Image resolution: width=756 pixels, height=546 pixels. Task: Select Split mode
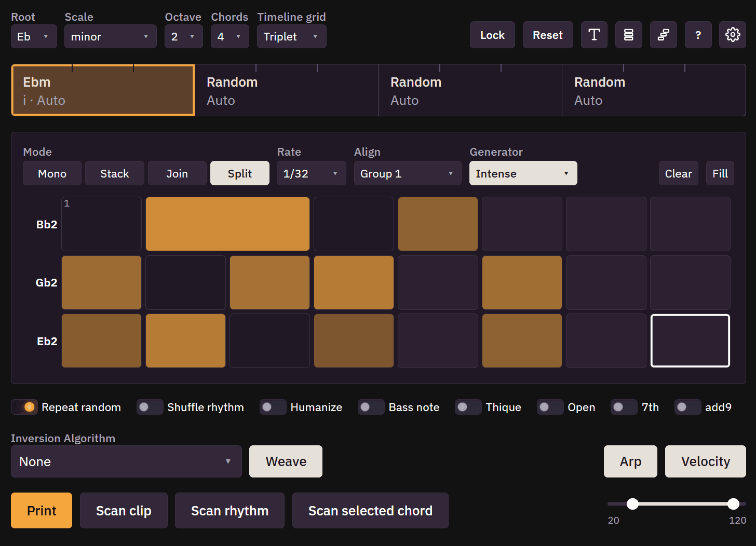click(x=240, y=173)
